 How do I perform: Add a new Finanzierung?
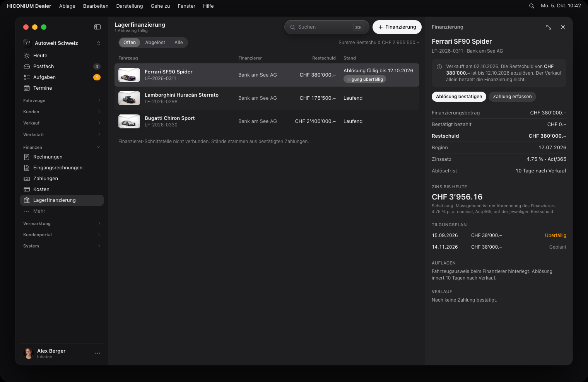(397, 27)
